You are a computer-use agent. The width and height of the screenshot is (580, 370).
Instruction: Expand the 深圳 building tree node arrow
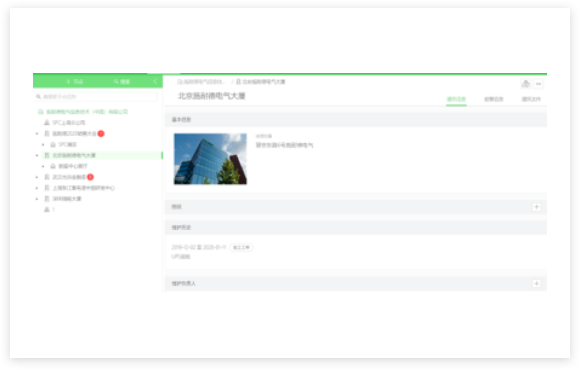[37, 199]
